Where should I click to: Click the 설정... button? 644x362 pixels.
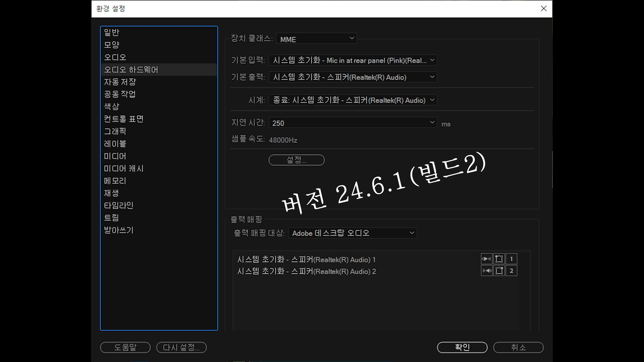click(x=297, y=160)
